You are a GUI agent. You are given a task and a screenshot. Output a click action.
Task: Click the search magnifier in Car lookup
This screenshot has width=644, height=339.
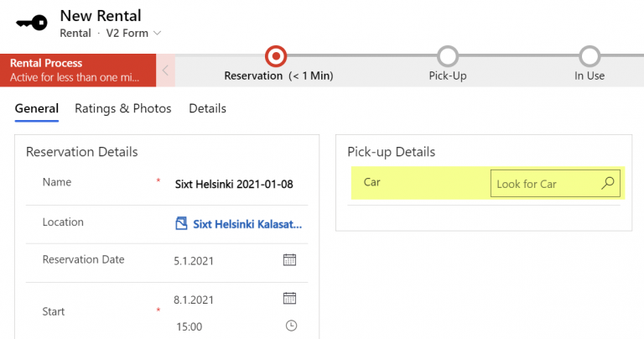coord(608,183)
